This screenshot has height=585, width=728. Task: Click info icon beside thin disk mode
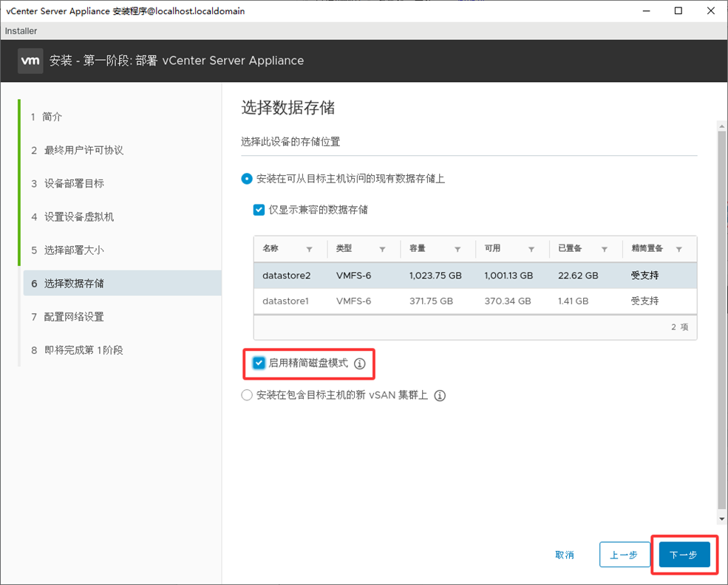pyautogui.click(x=360, y=363)
